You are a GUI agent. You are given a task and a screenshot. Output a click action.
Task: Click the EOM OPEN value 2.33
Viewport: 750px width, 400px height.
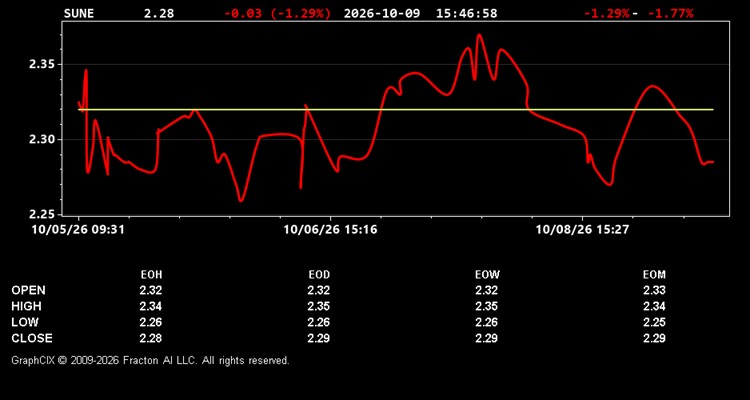pyautogui.click(x=654, y=290)
